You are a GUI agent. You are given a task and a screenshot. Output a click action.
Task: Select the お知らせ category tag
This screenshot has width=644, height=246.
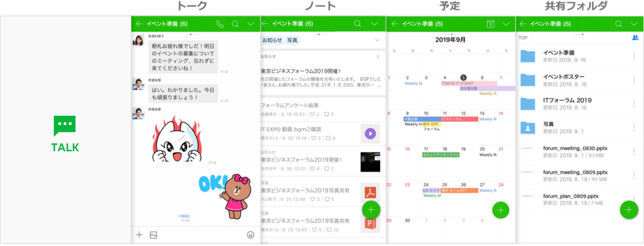[272, 40]
